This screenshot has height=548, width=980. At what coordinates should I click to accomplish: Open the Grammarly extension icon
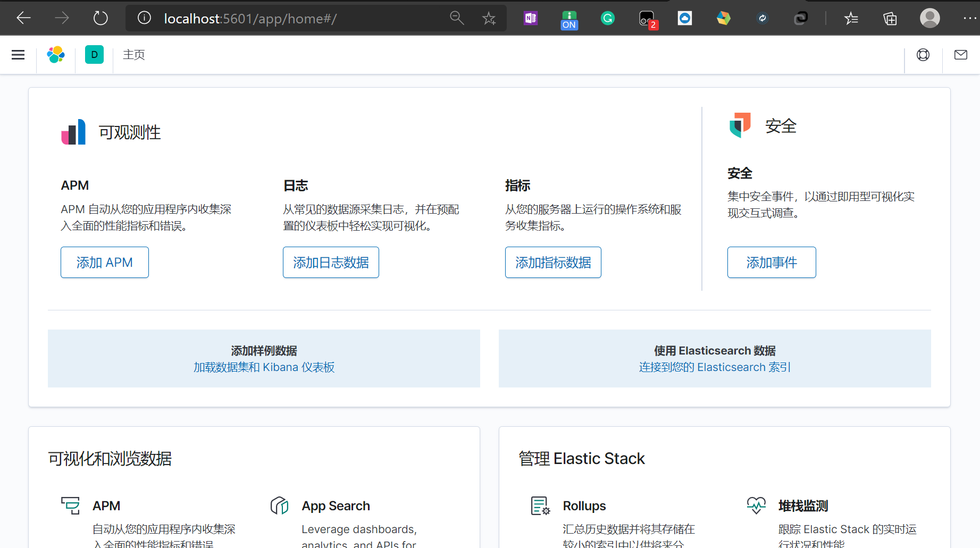pyautogui.click(x=608, y=18)
